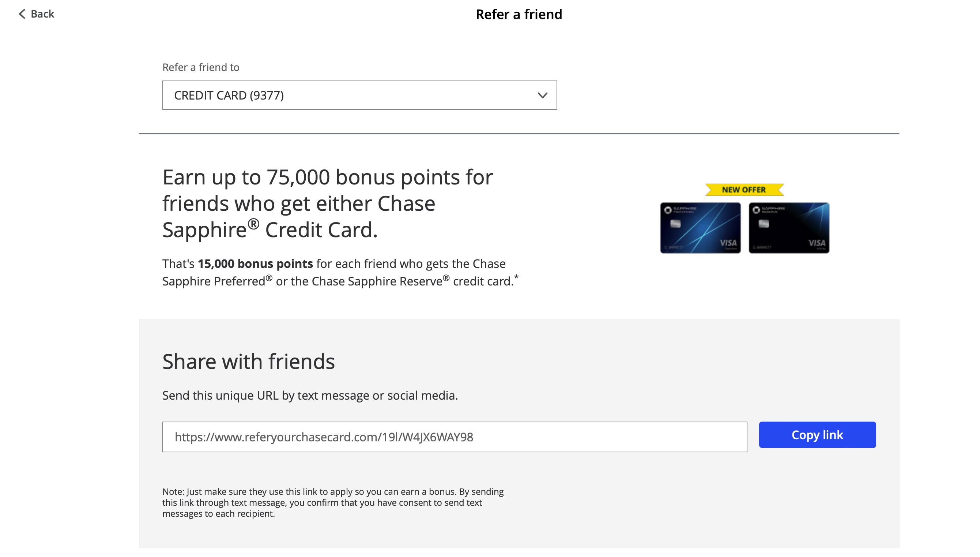980x557 pixels.
Task: Focus the referral URL text field
Action: 455,437
